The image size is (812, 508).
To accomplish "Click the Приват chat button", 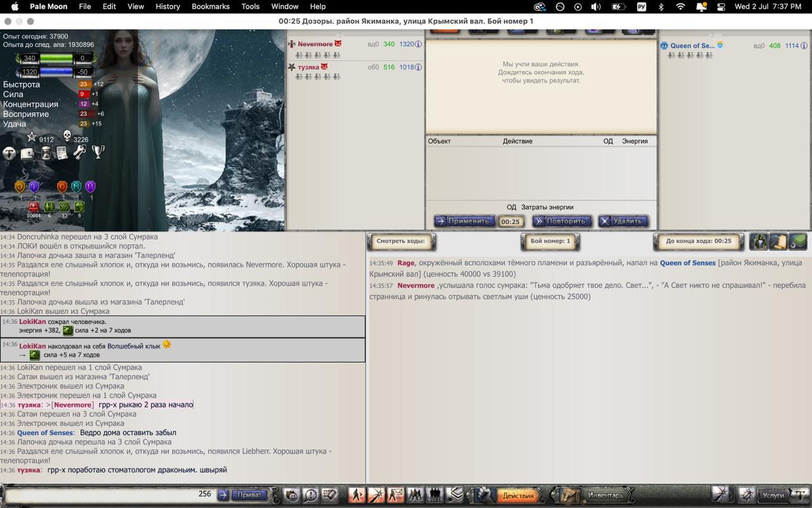I will tap(249, 495).
